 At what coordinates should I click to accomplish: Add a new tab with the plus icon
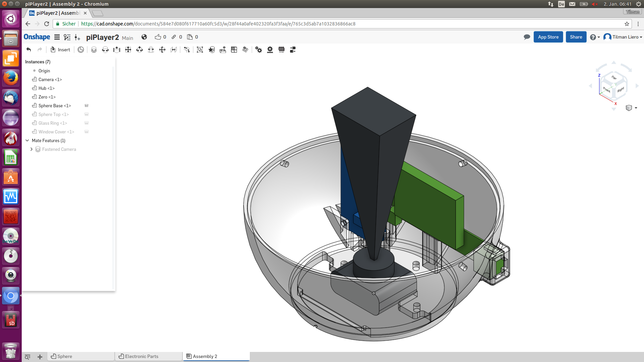tap(40, 357)
